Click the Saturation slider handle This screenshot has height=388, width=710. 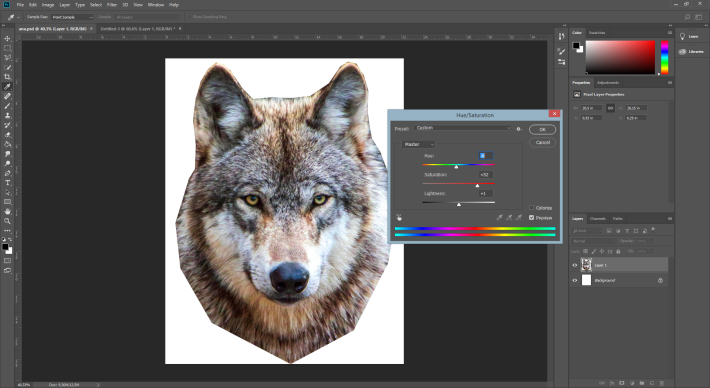477,186
